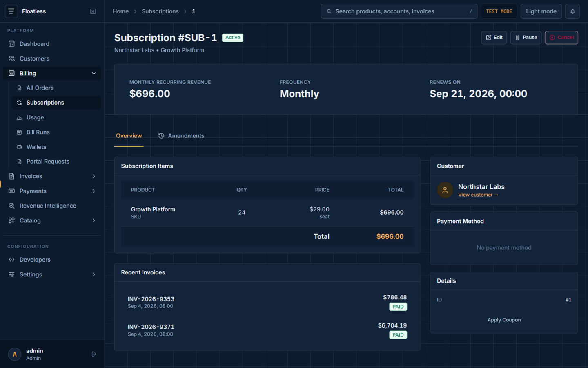This screenshot has height=368, width=588.
Task: Select the Overview tab
Action: [x=129, y=136]
